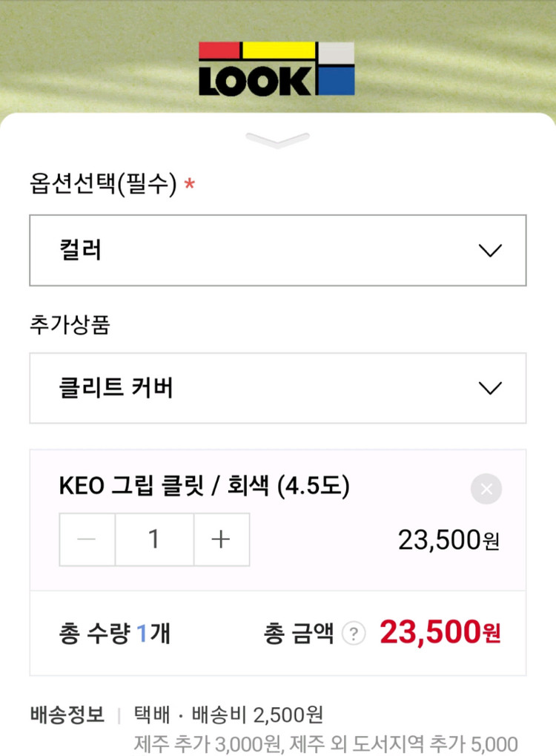Increase quantity using the plus icon
This screenshot has height=756, width=556.
tap(220, 539)
